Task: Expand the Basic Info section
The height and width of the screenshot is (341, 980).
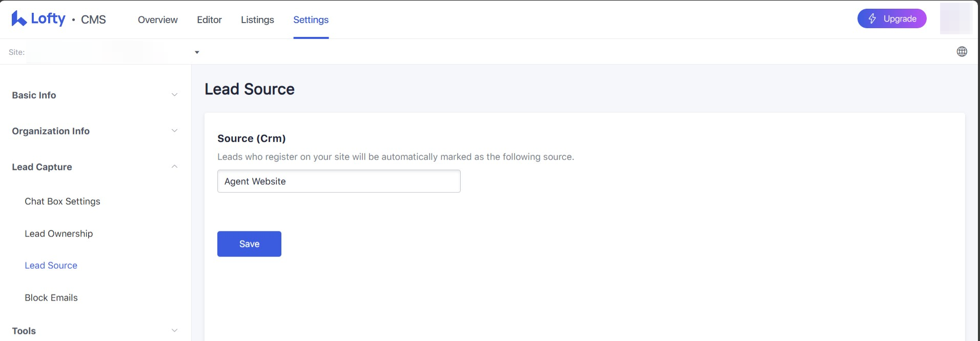Action: (174, 95)
